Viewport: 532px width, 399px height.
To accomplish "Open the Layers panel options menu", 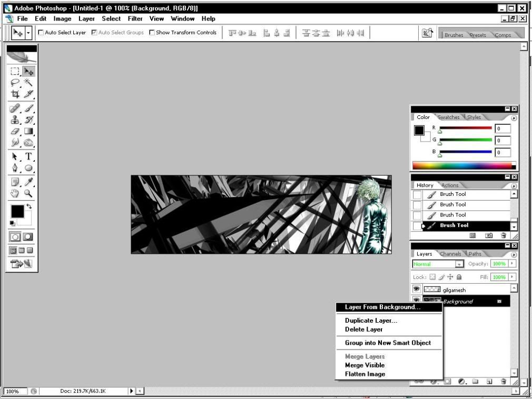I will [514, 255].
